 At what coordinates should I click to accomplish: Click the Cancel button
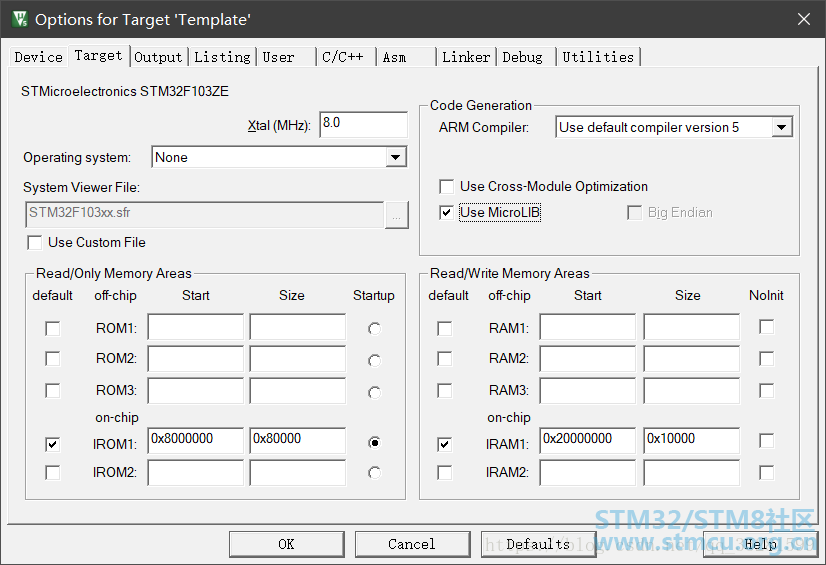click(412, 544)
